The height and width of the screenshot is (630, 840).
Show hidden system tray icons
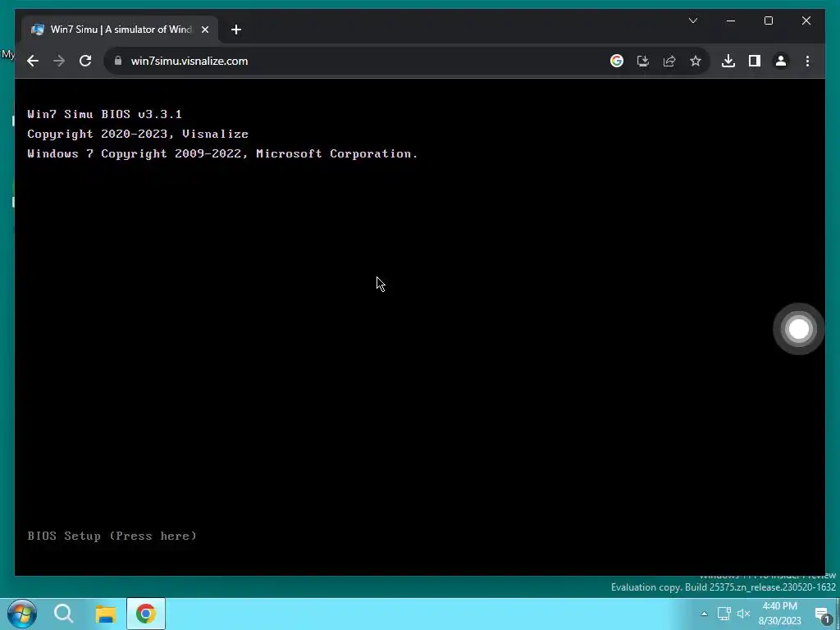[704, 614]
